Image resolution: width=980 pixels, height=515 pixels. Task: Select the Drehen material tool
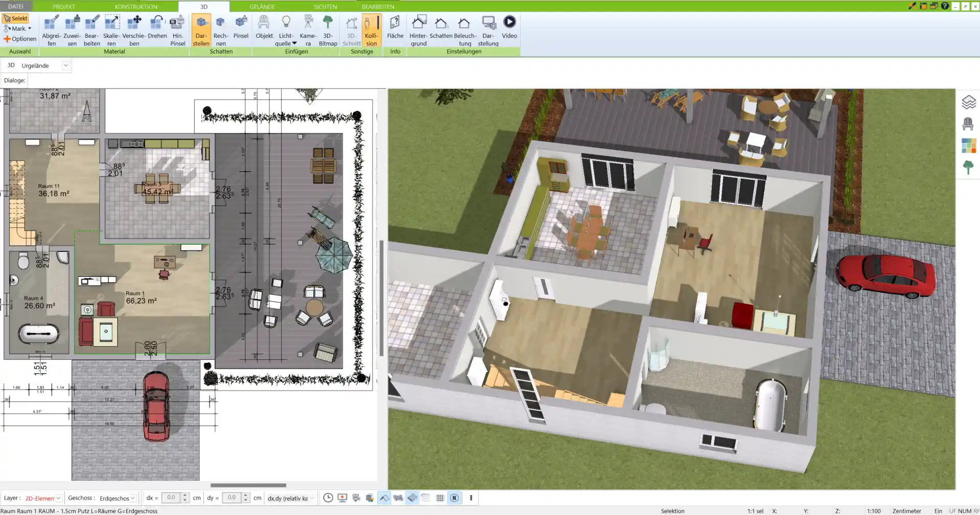tap(157, 27)
